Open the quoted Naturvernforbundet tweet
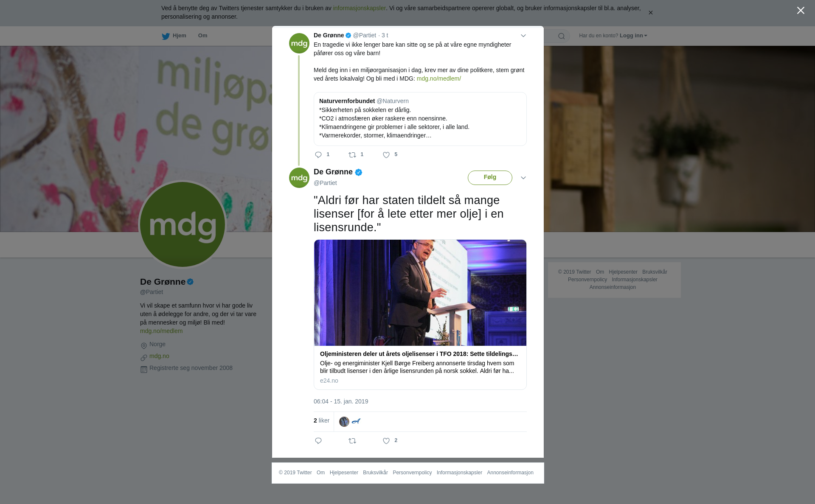The image size is (815, 504). click(420, 119)
